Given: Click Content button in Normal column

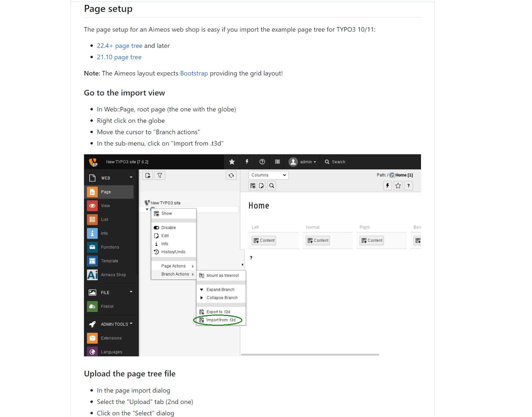Looking at the screenshot, I should [x=318, y=241].
